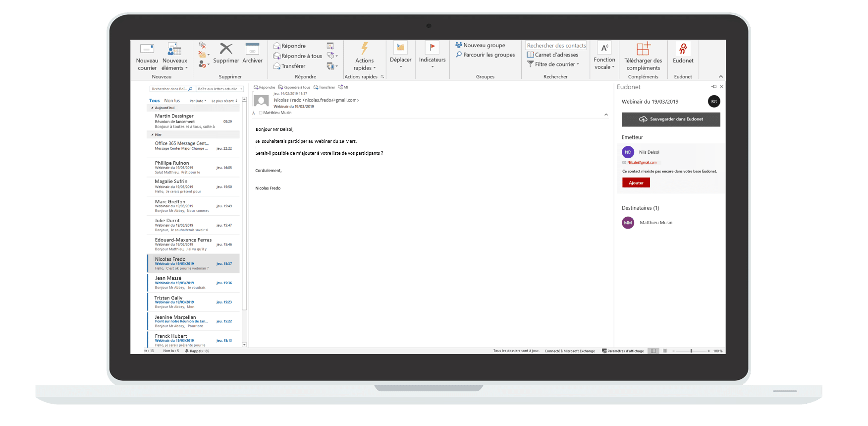This screenshot has width=868, height=426.
Task: Click Répondre à tous in the reading pane
Action: coord(294,87)
